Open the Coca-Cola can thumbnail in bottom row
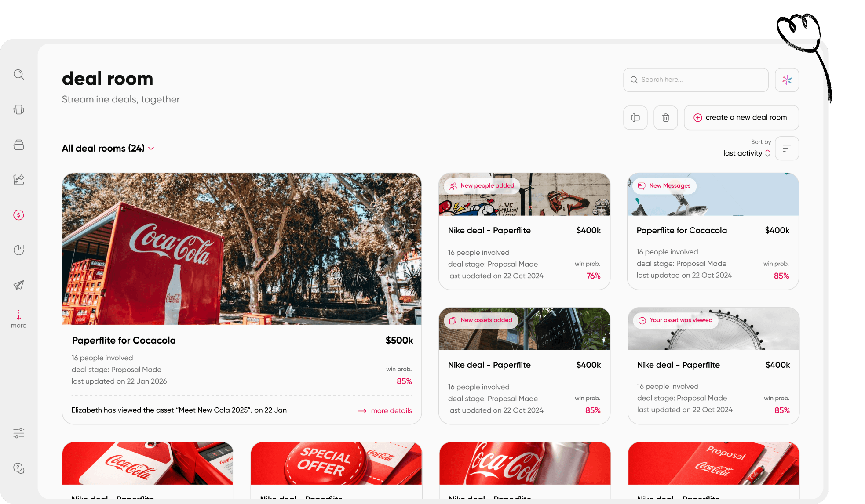 525,464
